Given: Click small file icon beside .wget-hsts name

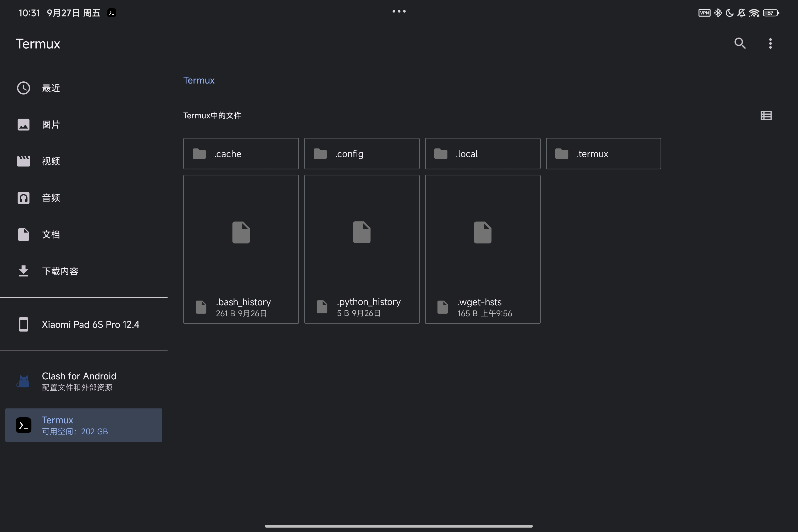Looking at the screenshot, I should click(x=443, y=307).
